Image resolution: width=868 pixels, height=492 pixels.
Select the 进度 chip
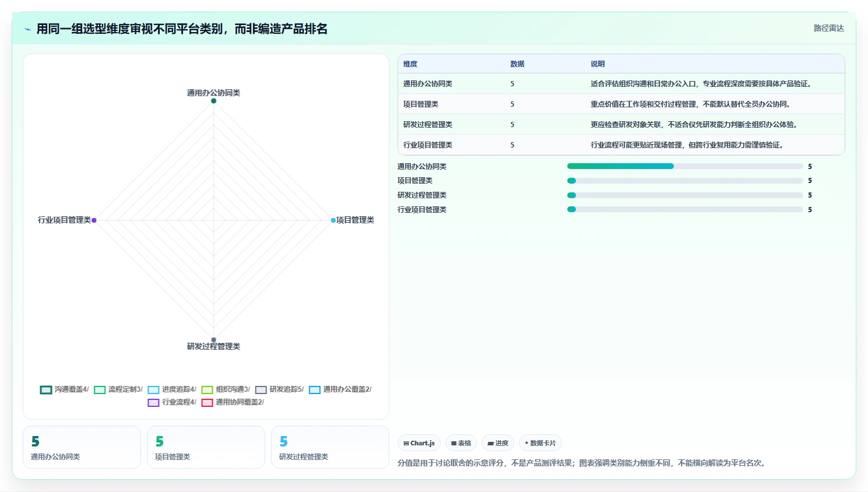point(498,443)
